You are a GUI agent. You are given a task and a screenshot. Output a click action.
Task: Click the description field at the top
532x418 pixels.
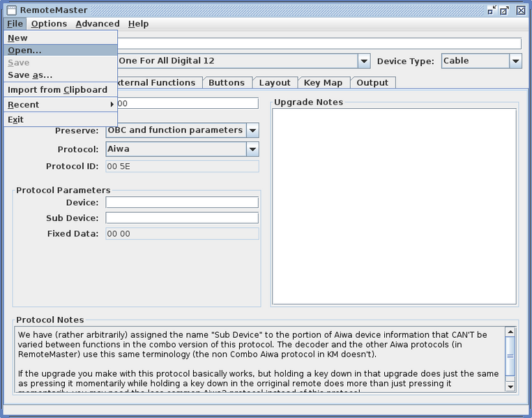point(319,43)
